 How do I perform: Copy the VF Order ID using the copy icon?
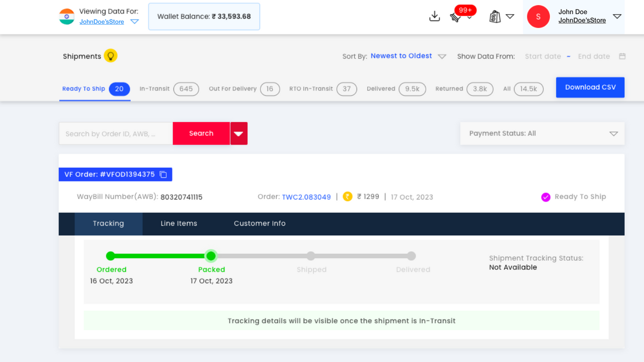(163, 174)
